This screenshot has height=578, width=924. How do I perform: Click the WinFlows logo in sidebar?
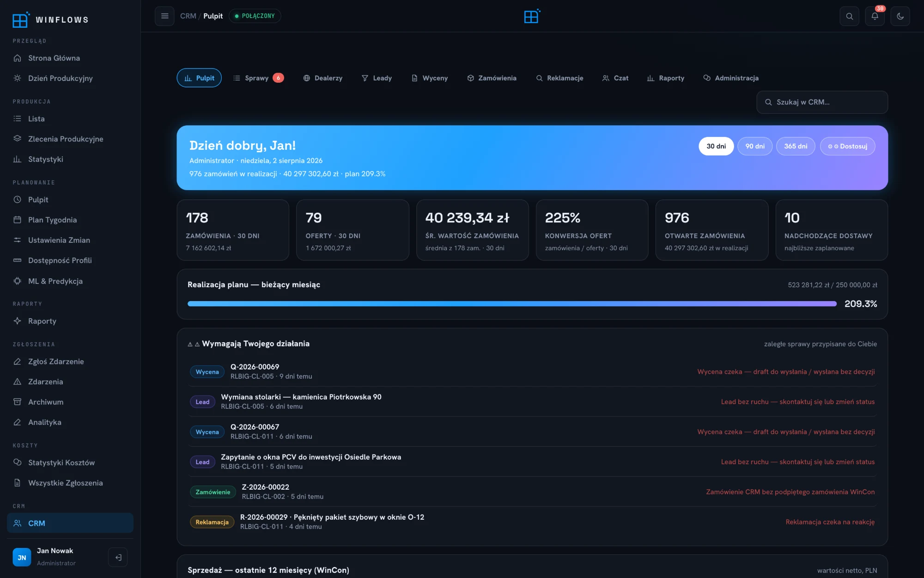(50, 20)
